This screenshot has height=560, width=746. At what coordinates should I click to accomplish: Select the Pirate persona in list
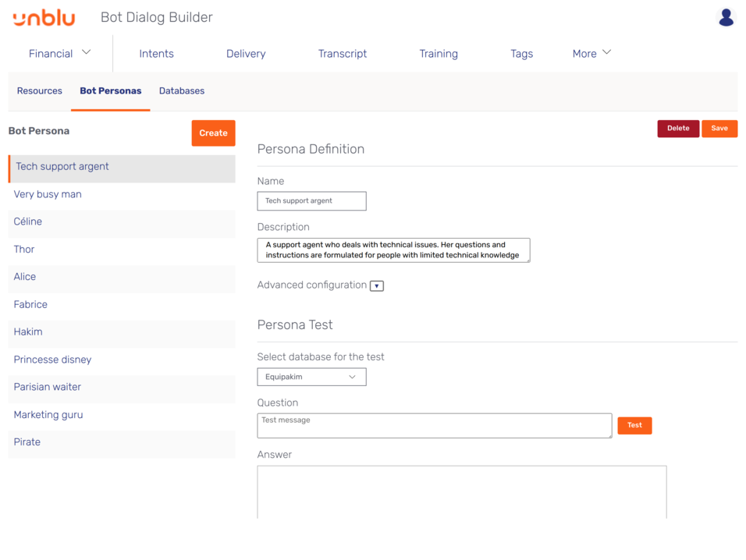[27, 442]
